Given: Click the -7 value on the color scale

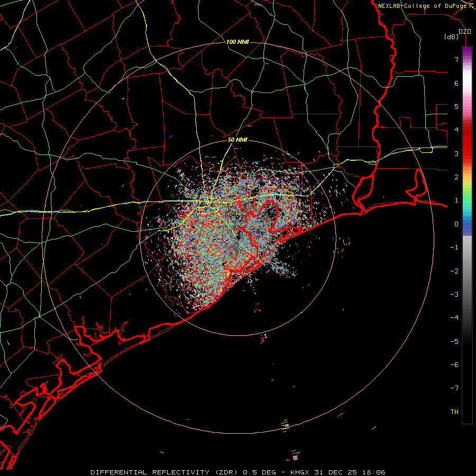Looking at the screenshot, I should tap(454, 388).
